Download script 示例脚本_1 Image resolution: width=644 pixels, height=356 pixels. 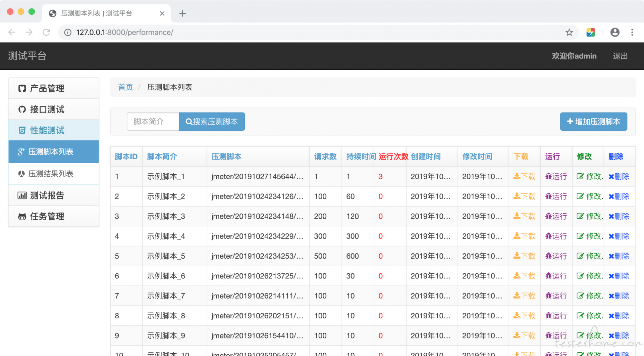[x=524, y=177]
